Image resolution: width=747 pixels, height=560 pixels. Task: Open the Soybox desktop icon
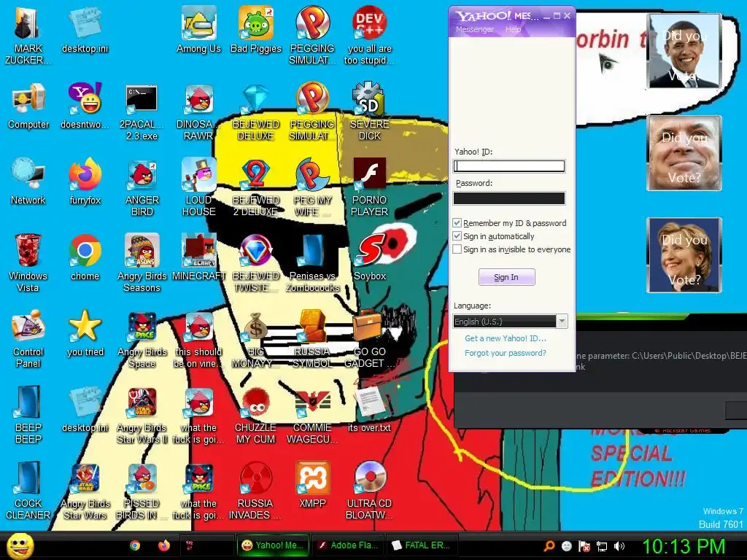(370, 257)
